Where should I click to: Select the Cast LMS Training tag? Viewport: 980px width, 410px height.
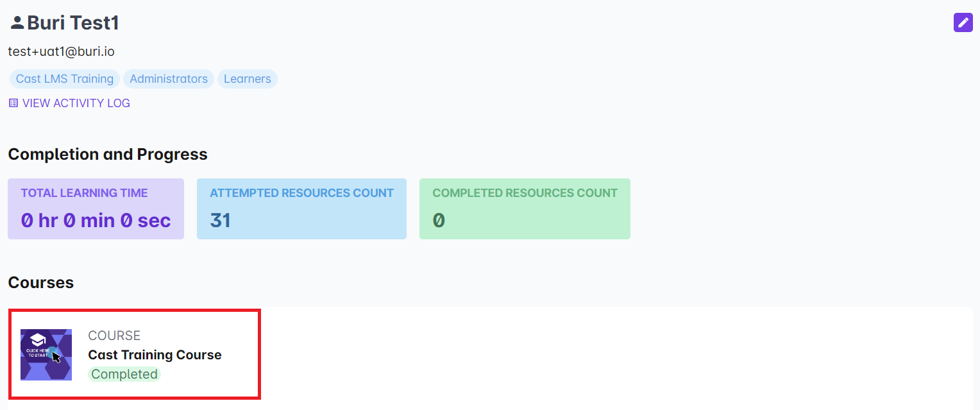click(64, 79)
